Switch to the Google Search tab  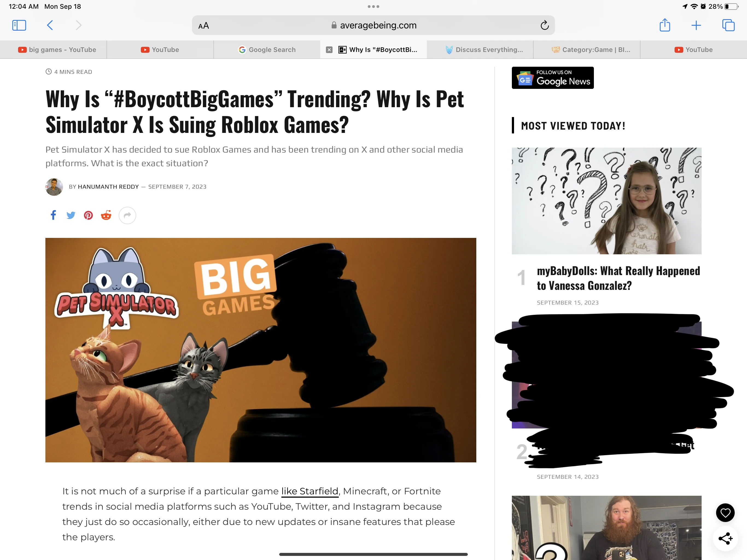(x=267, y=50)
